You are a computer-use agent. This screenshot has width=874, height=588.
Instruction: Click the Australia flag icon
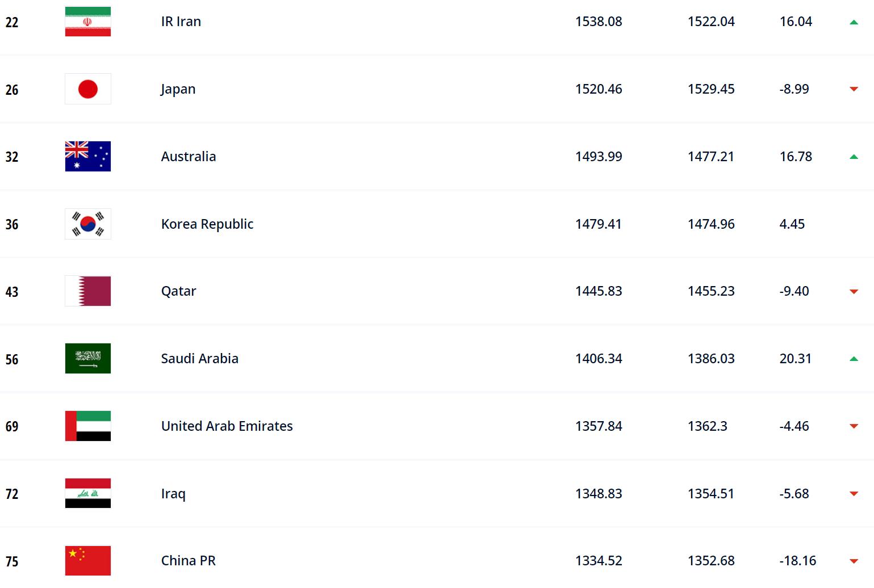coord(88,157)
